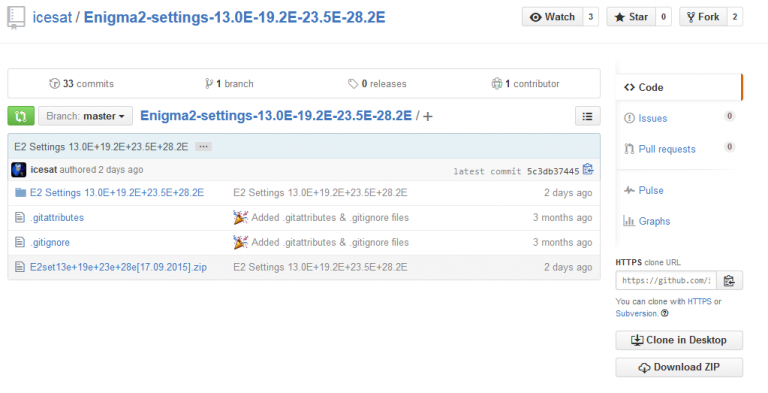The width and height of the screenshot is (768, 393).
Task: Open the file list view icon button
Action: coord(587,116)
